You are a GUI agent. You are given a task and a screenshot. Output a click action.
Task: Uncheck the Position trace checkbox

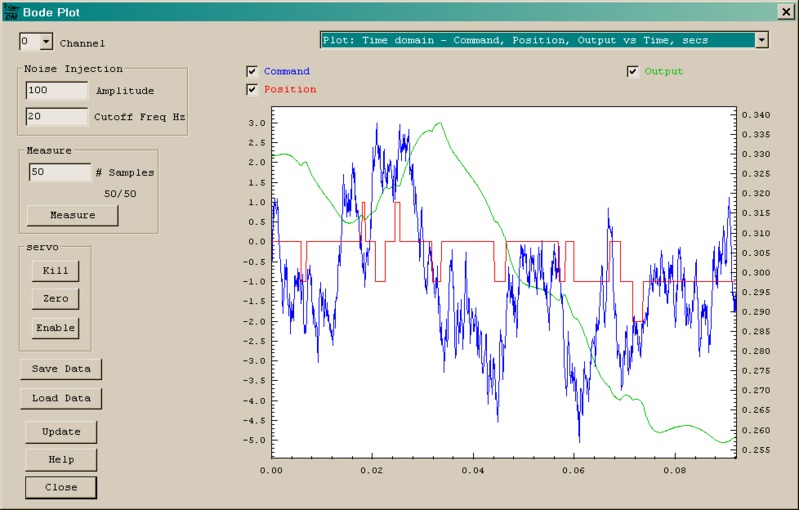(x=252, y=90)
